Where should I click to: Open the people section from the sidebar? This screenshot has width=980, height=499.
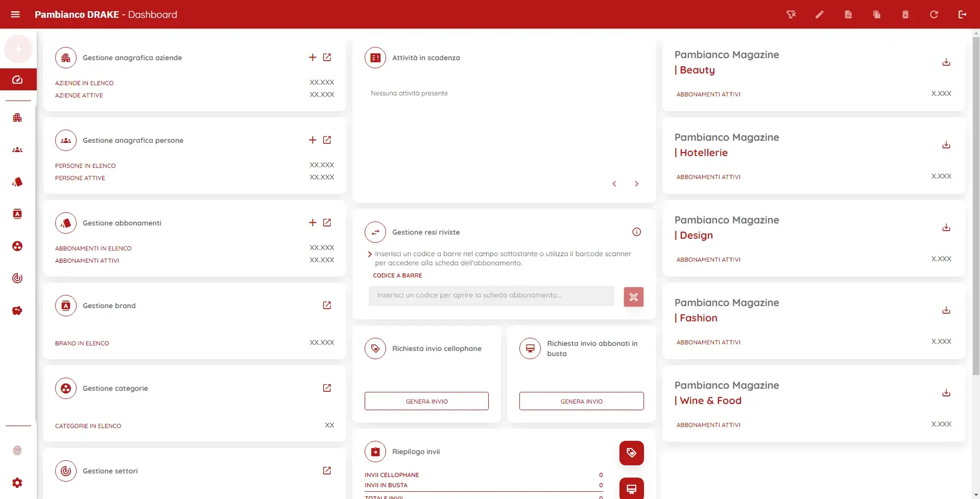pyautogui.click(x=17, y=150)
